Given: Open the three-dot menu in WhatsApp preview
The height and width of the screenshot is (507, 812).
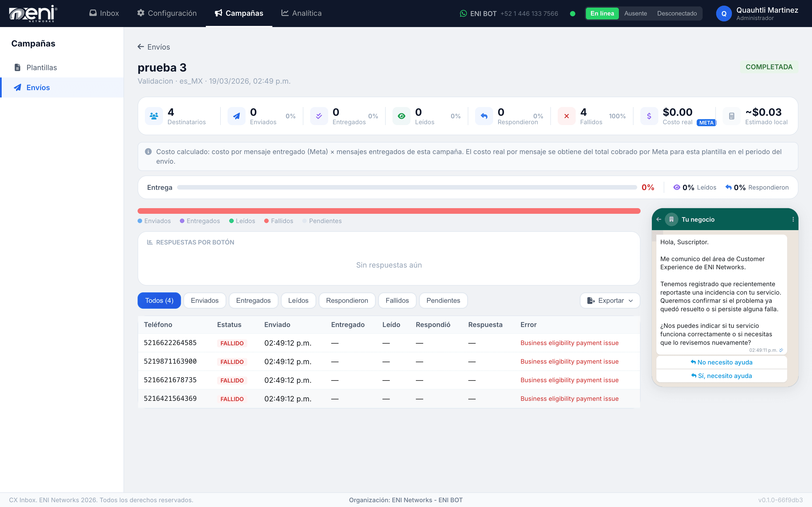Looking at the screenshot, I should click(x=793, y=219).
